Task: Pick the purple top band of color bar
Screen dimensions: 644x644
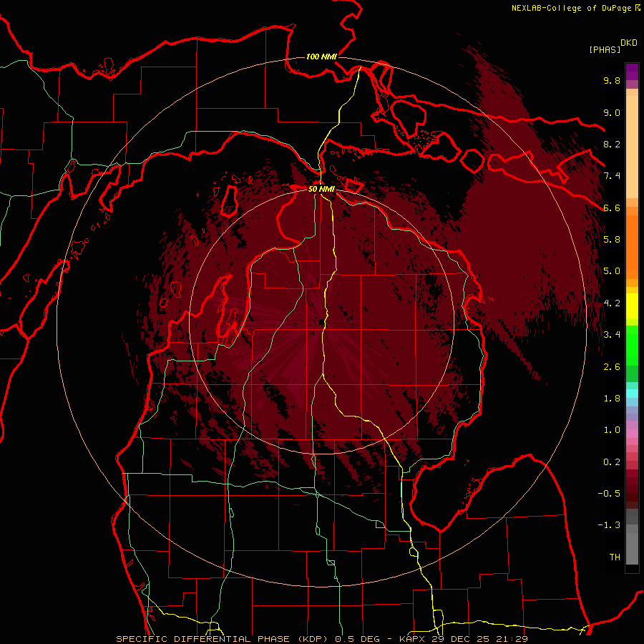Action: 632,72
